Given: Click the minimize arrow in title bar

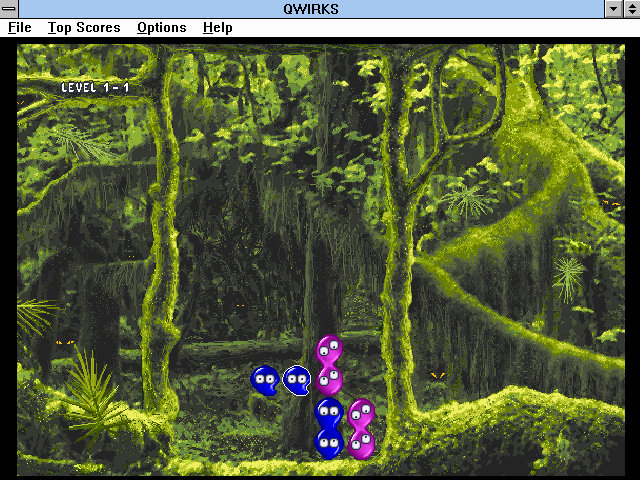Looking at the screenshot, I should pyautogui.click(x=613, y=9).
